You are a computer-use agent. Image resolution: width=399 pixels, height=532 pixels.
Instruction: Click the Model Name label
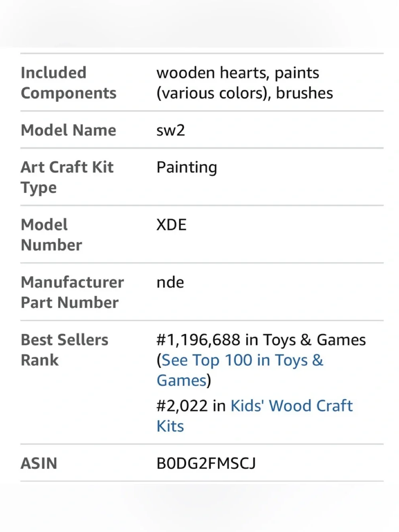click(68, 130)
